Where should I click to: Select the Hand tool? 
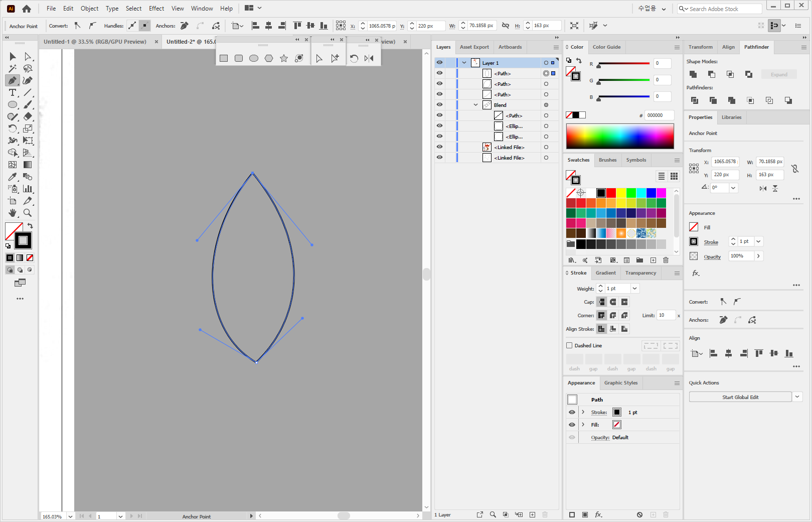click(x=13, y=213)
